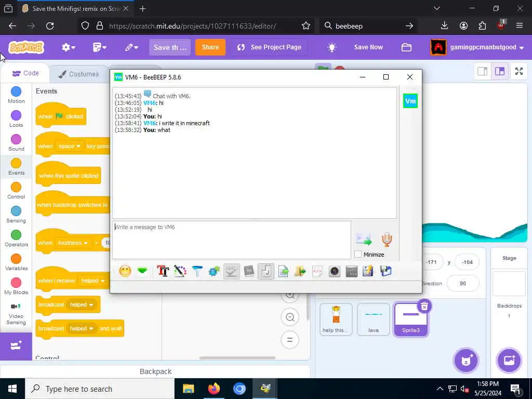Image resolution: width=532 pixels, height=399 pixels.
Task: Open Scratch tutorials lightbulb
Action: [x=332, y=47]
